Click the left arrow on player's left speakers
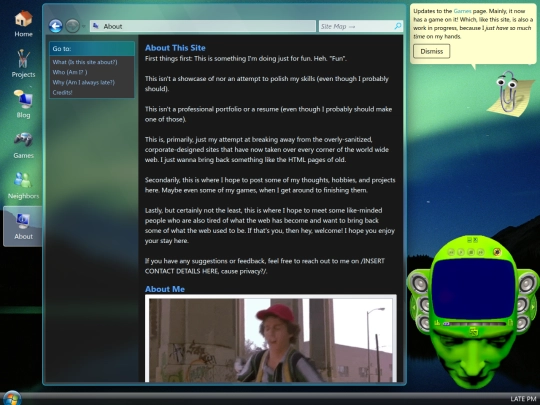This screenshot has width=540, height=405. click(x=414, y=307)
